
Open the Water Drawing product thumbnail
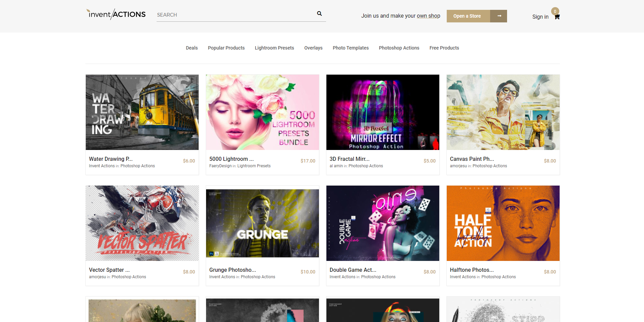tap(142, 112)
